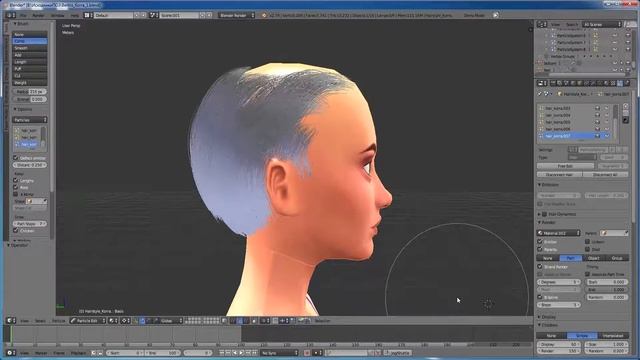
Task: Select the Object render type tab
Action: click(593, 258)
